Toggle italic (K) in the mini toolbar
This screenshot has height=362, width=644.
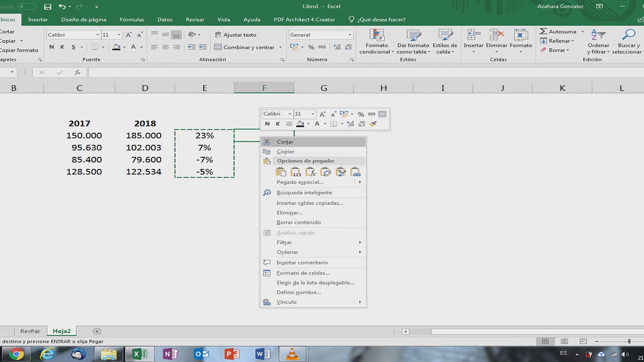click(x=278, y=124)
